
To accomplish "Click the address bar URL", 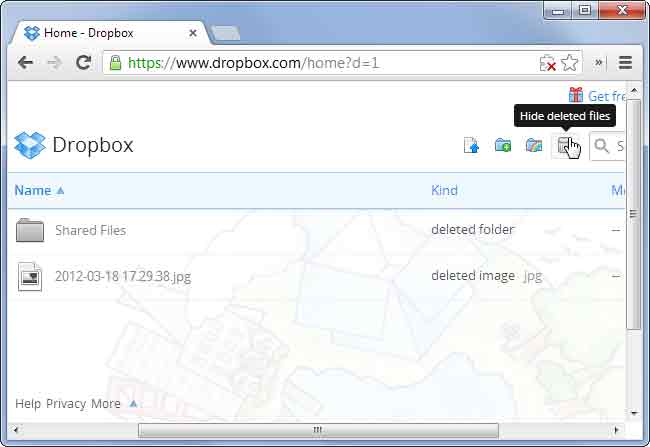I will [253, 63].
